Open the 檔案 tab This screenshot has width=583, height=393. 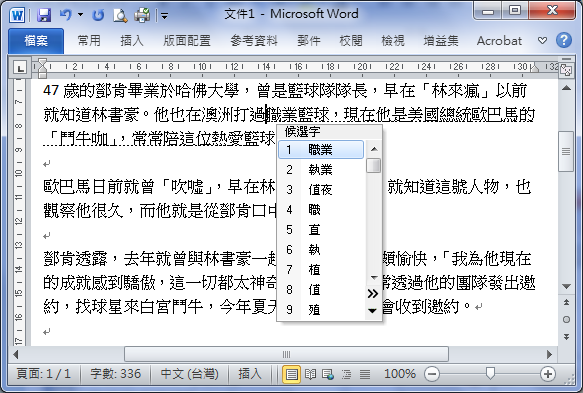click(x=36, y=41)
